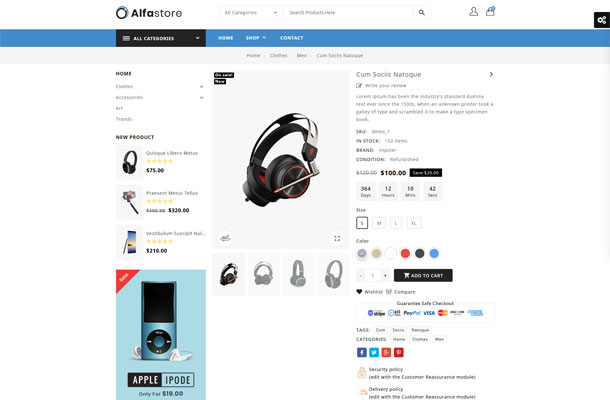This screenshot has height=400, width=610.
Task: Share product on Facebook
Action: (x=362, y=353)
